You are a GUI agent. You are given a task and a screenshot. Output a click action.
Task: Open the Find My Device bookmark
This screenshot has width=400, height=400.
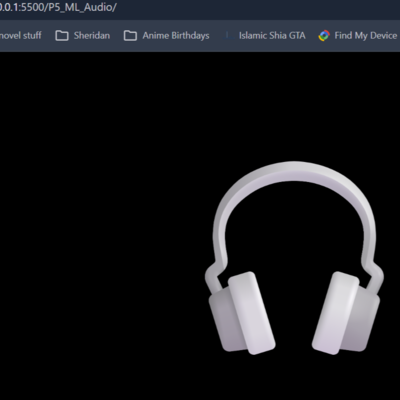coord(366,36)
